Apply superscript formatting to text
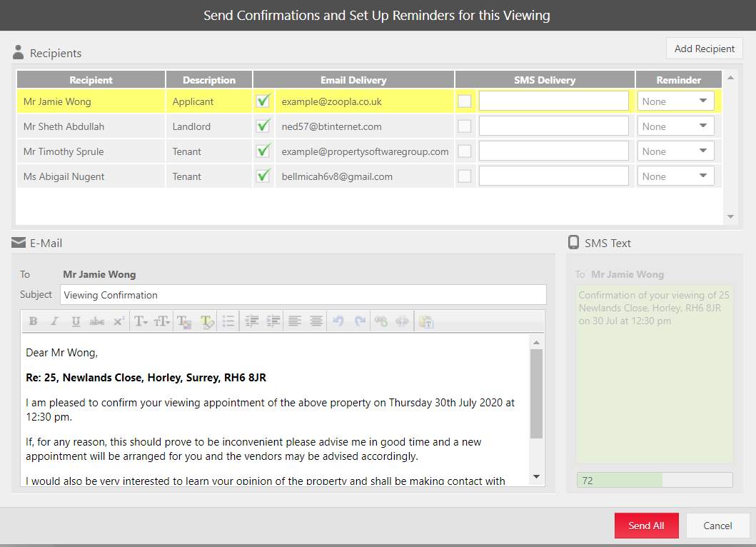 [119, 321]
